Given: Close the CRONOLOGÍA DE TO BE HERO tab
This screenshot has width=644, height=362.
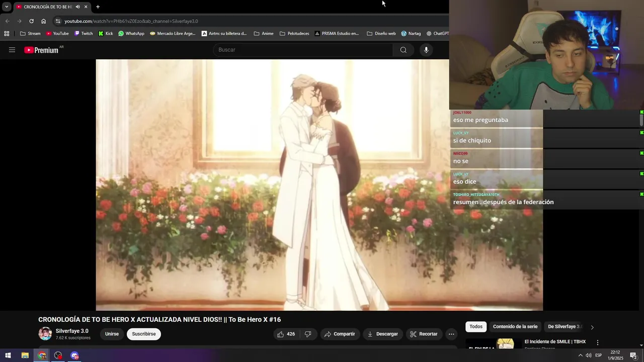Looking at the screenshot, I should tap(86, 7).
